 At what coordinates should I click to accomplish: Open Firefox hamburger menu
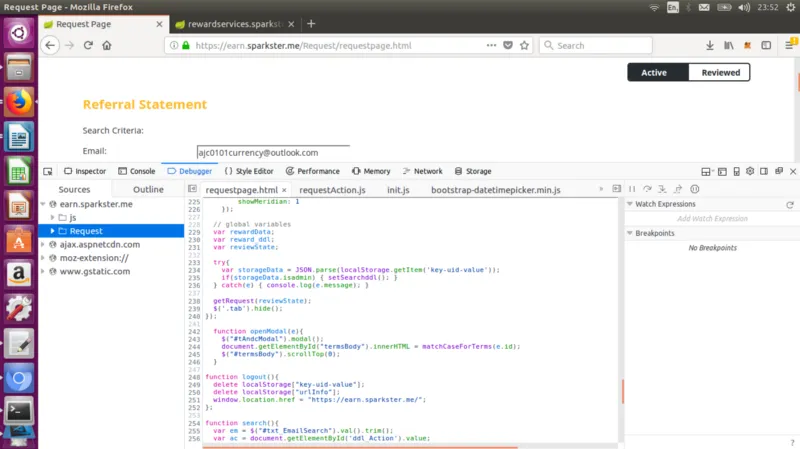pos(789,45)
